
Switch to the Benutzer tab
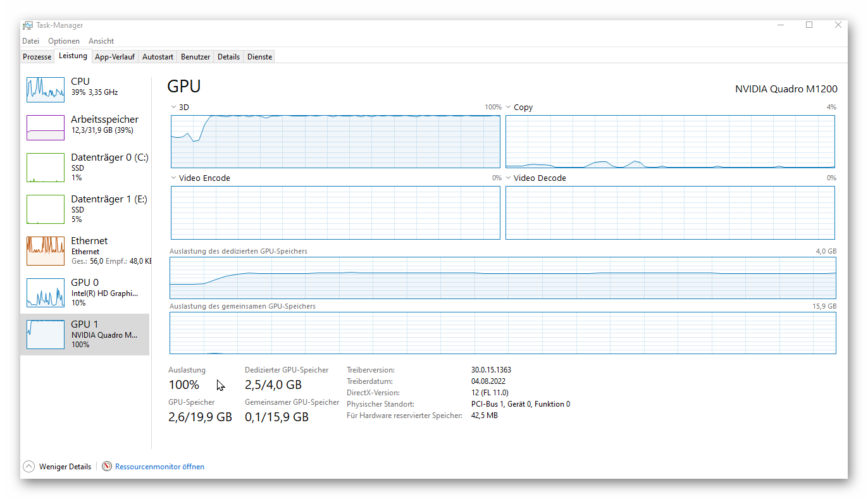tap(195, 57)
